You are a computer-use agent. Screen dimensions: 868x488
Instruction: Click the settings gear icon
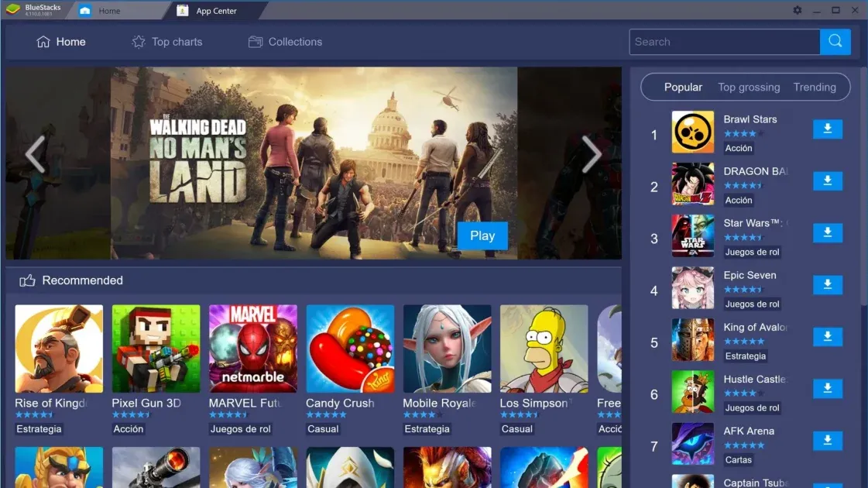(x=798, y=10)
